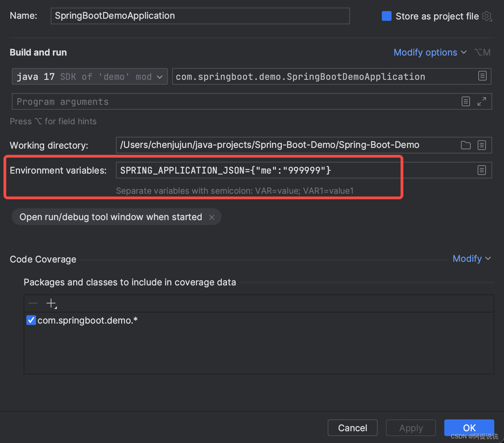The height and width of the screenshot is (443, 504).
Task: Open the Modify options menu
Action: [x=430, y=52]
